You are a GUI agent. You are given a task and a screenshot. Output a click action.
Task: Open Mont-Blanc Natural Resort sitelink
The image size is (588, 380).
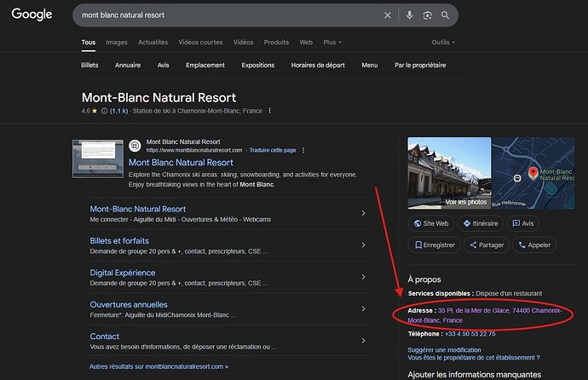click(137, 209)
